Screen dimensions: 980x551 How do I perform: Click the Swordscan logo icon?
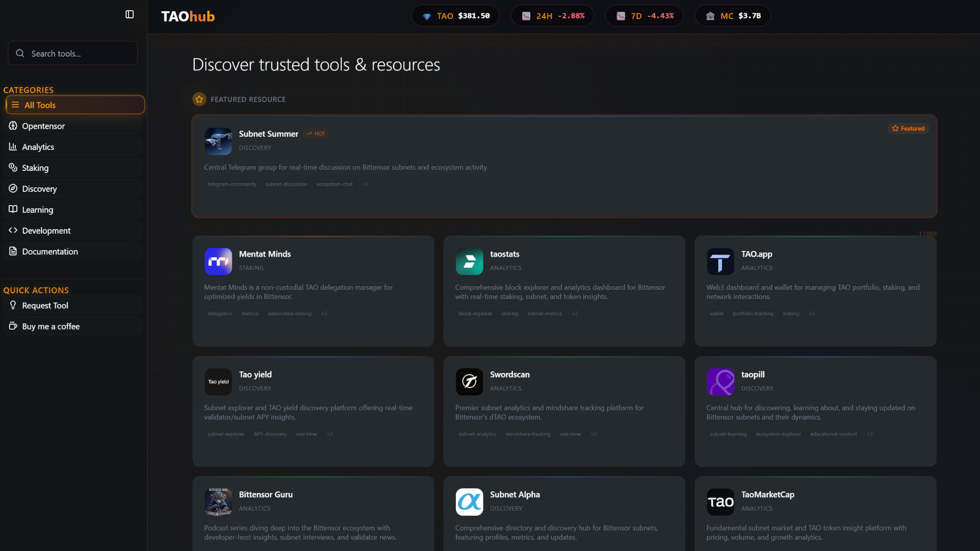click(469, 382)
